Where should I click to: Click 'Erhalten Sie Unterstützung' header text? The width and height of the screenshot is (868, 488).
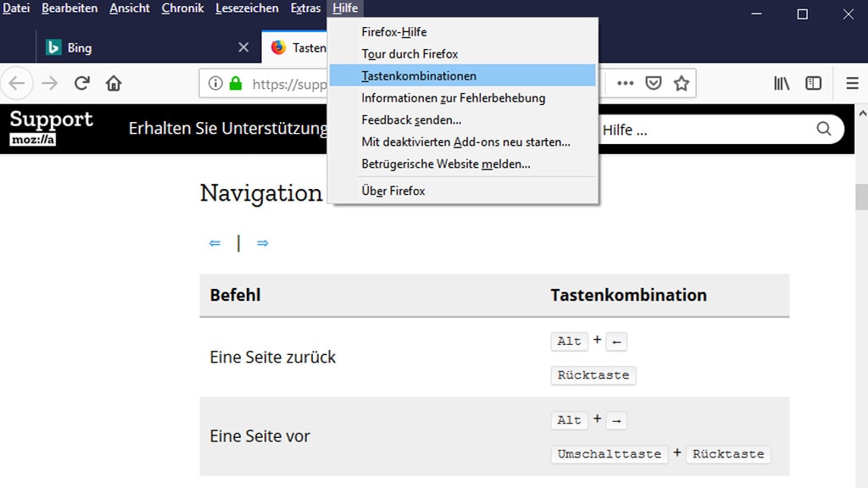pos(228,129)
